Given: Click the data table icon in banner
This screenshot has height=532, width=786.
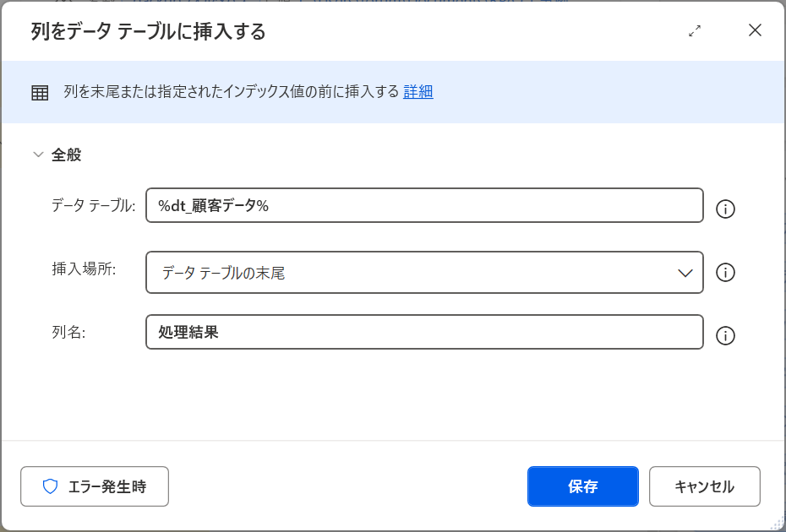Looking at the screenshot, I should pyautogui.click(x=40, y=93).
